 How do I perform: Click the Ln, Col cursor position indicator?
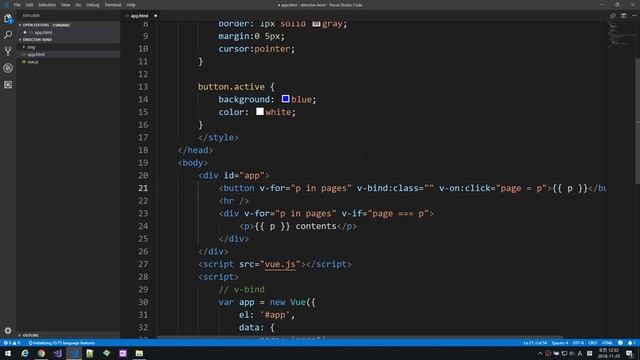[535, 343]
